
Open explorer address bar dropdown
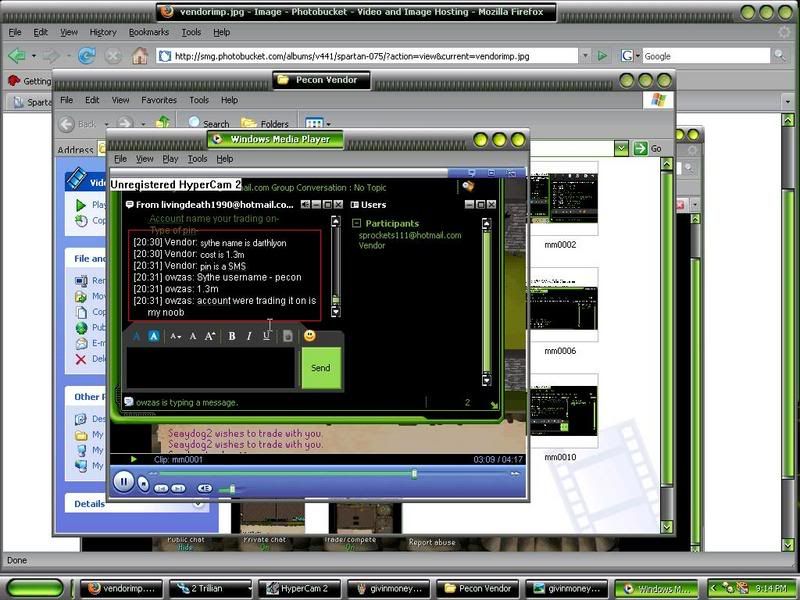tap(621, 148)
